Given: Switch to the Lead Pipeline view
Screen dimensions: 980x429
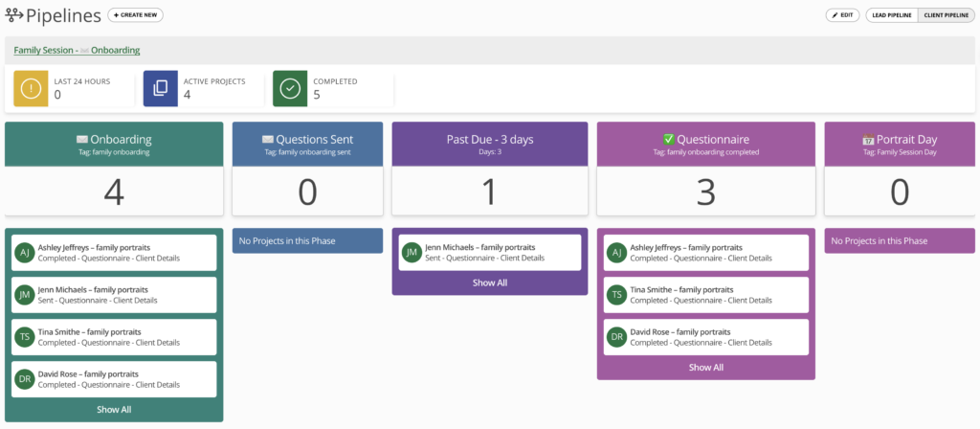Looking at the screenshot, I should 893,15.
